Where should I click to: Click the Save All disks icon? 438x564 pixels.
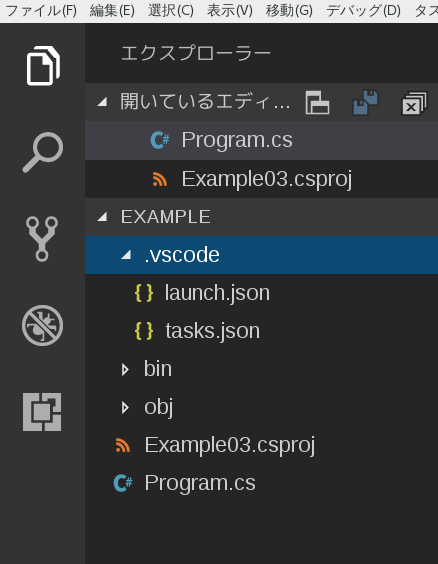365,103
